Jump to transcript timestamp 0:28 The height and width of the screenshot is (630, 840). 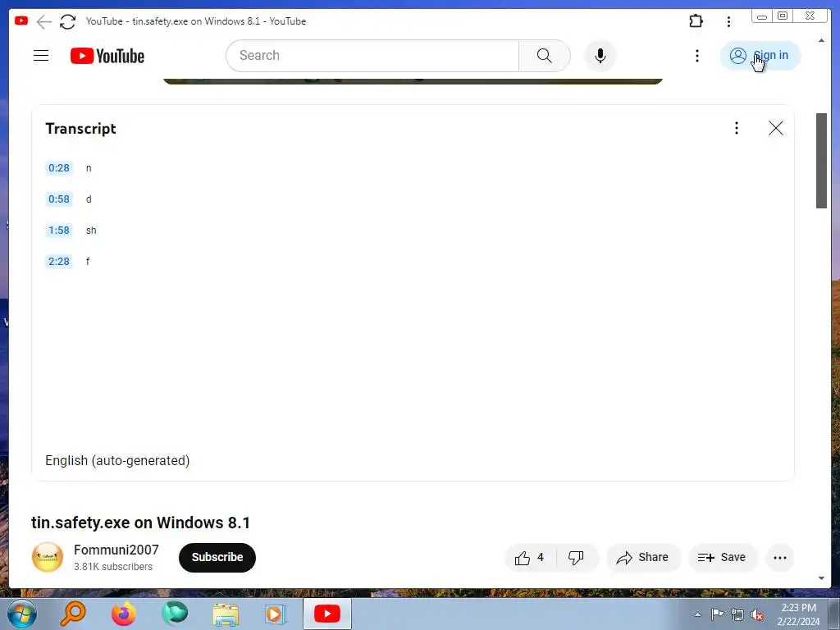tap(59, 168)
